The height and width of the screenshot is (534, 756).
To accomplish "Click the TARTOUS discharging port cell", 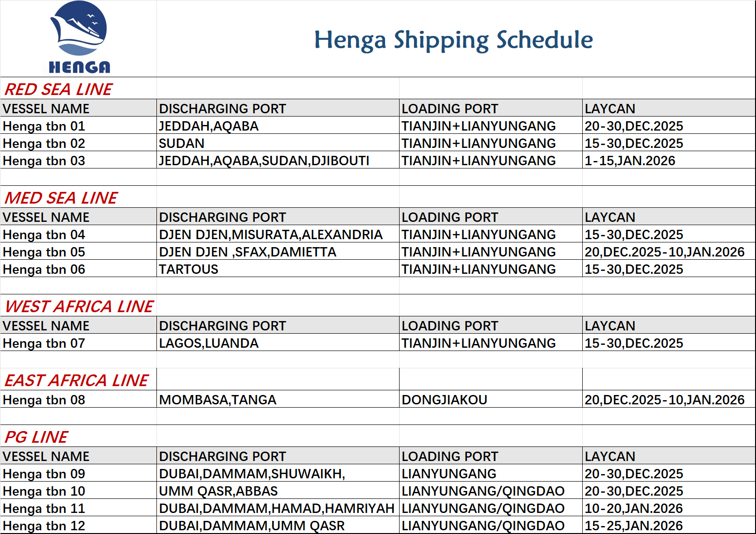I will tap(189, 270).
